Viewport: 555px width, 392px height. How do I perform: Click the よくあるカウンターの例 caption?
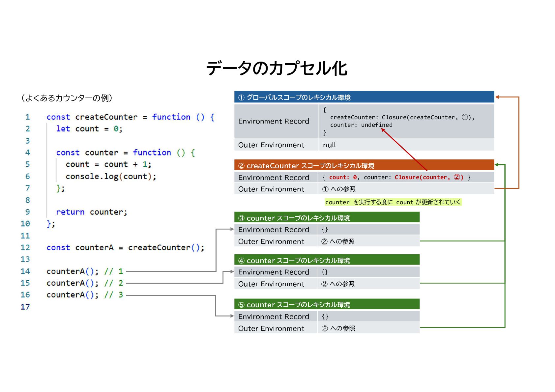pyautogui.click(x=67, y=98)
